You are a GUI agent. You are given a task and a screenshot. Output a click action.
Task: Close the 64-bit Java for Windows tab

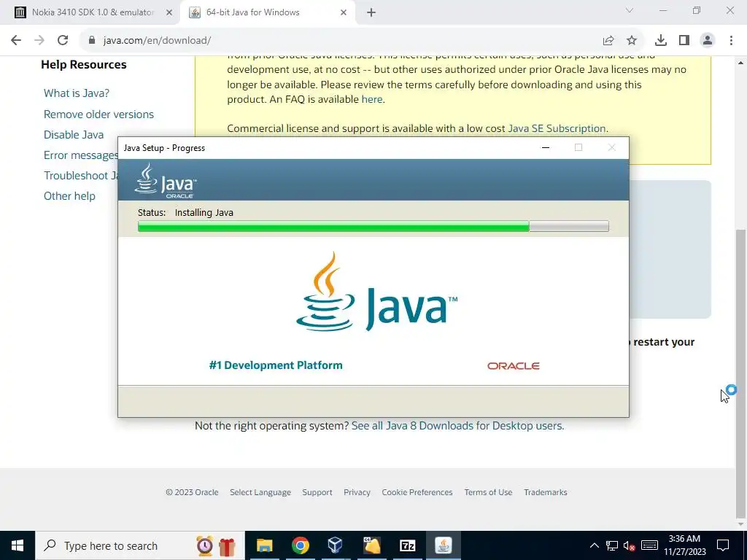344,13
